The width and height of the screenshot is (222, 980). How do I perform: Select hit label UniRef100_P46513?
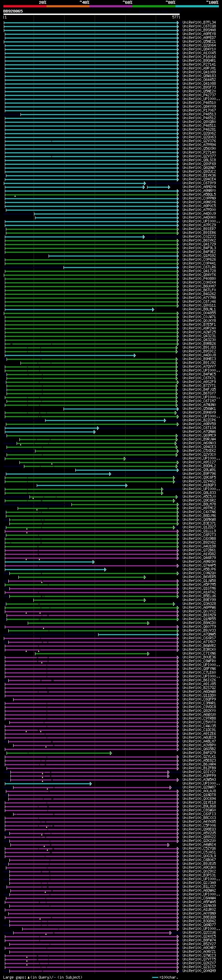click(199, 114)
